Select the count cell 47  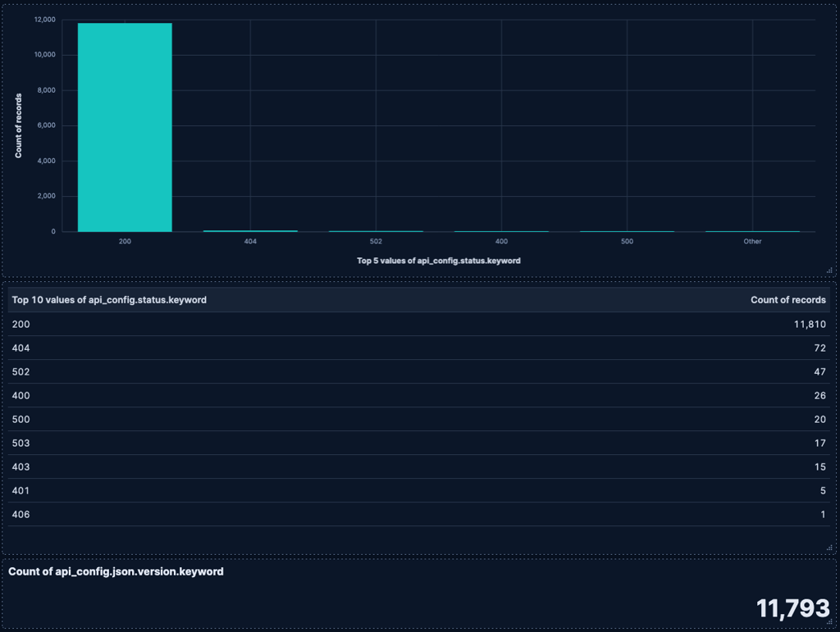(x=819, y=372)
